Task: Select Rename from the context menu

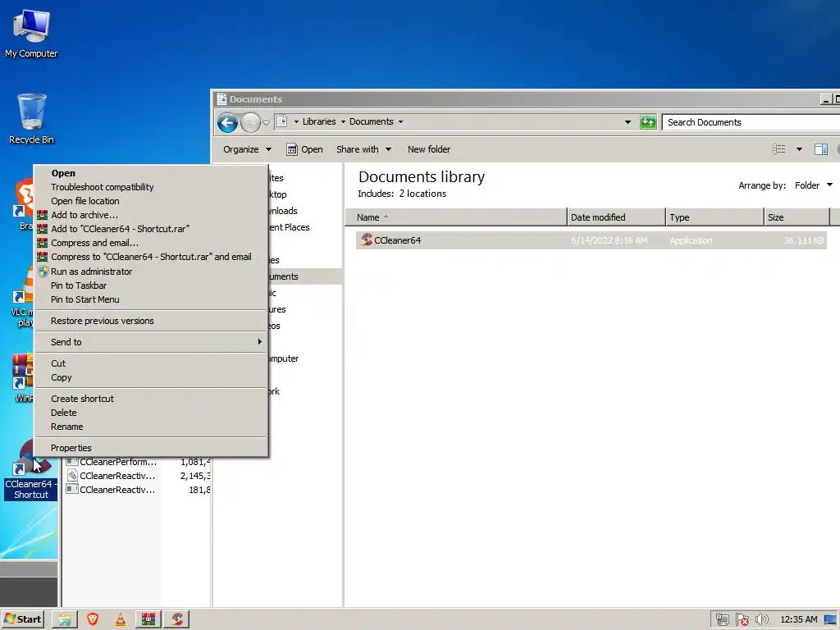Action: pyautogui.click(x=151, y=427)
